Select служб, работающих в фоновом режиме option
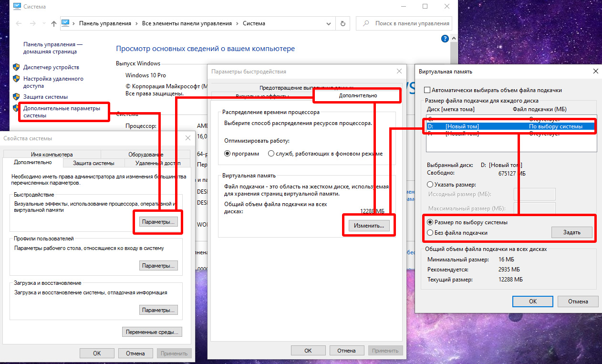Viewport: 602px width, 364px height. click(x=271, y=154)
